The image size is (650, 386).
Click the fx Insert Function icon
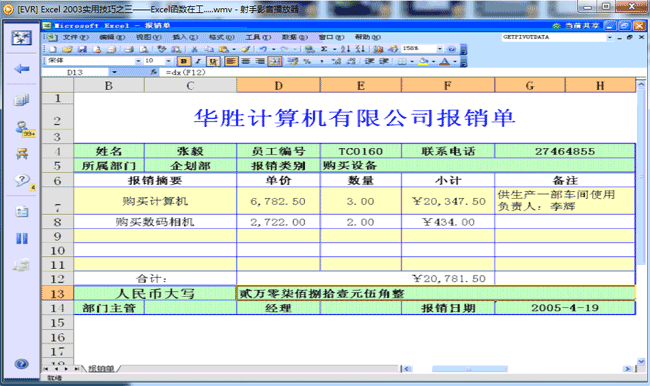[x=153, y=72]
